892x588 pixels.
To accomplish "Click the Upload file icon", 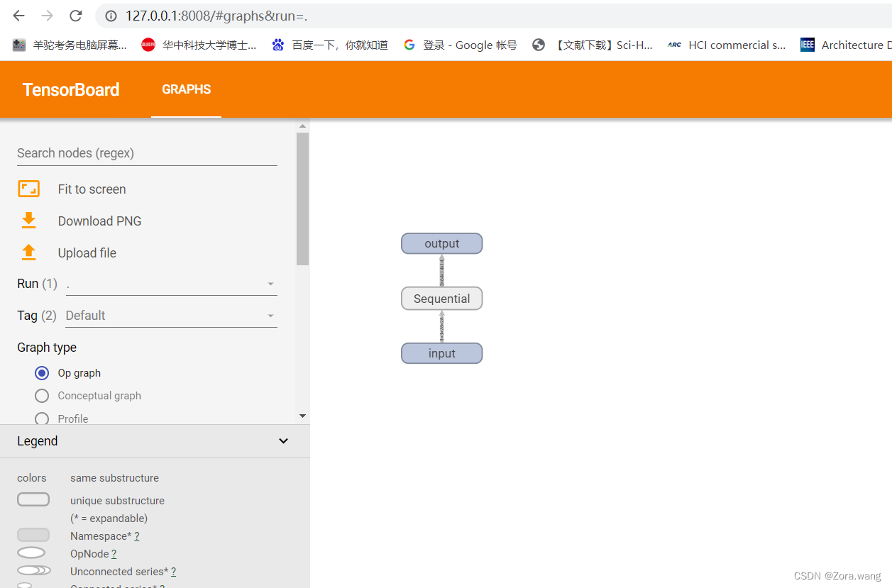I will point(28,253).
